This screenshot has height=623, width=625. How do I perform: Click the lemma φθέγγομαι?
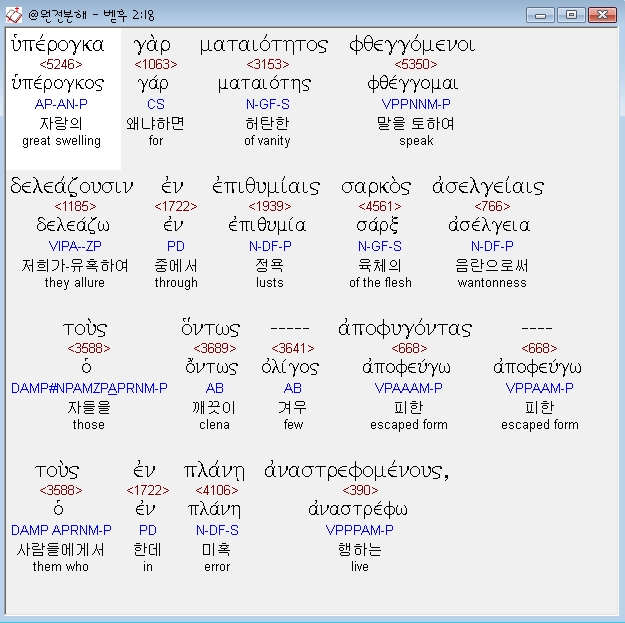413,83
